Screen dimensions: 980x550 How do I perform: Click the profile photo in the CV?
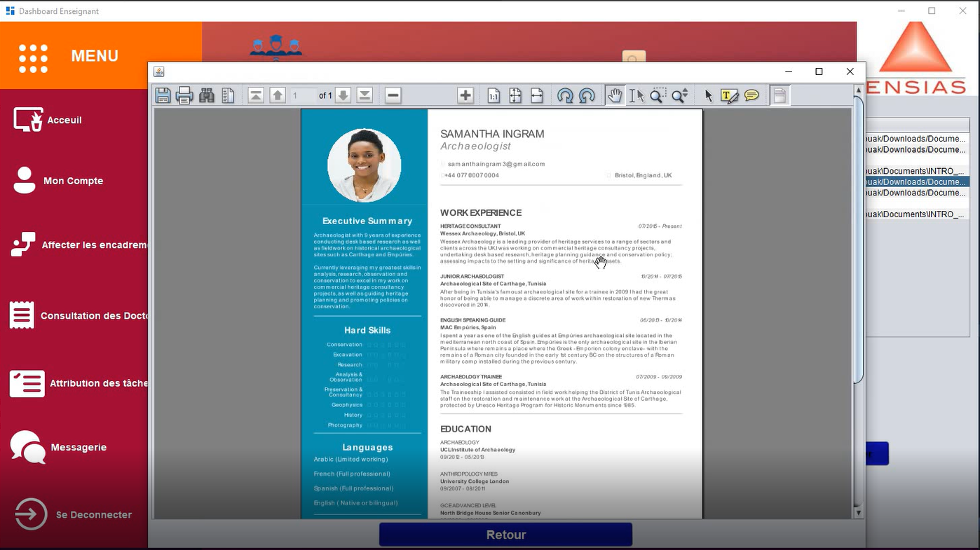click(365, 165)
